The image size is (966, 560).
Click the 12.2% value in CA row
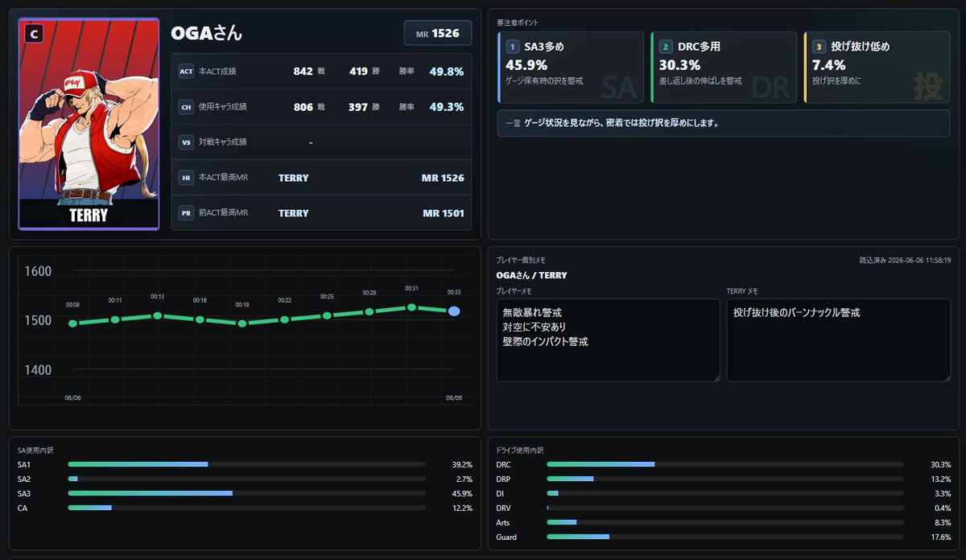[x=462, y=508]
